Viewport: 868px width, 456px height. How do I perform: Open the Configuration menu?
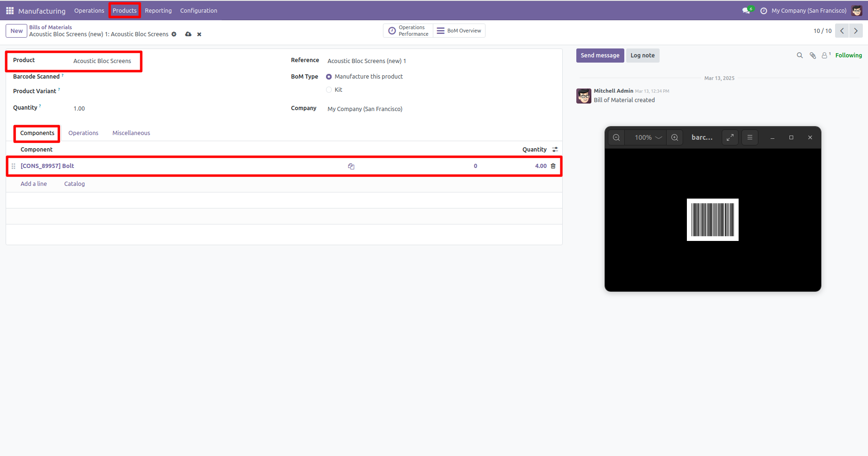click(x=199, y=10)
